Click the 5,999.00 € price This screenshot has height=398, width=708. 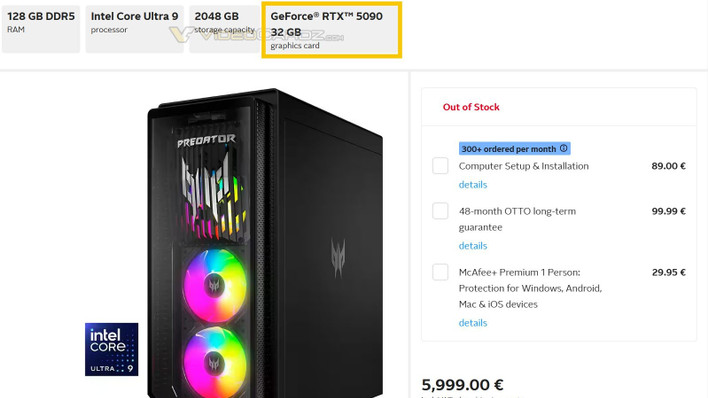tap(462, 385)
